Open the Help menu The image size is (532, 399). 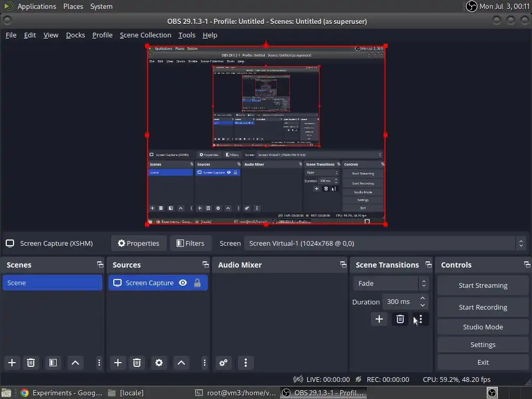210,35
